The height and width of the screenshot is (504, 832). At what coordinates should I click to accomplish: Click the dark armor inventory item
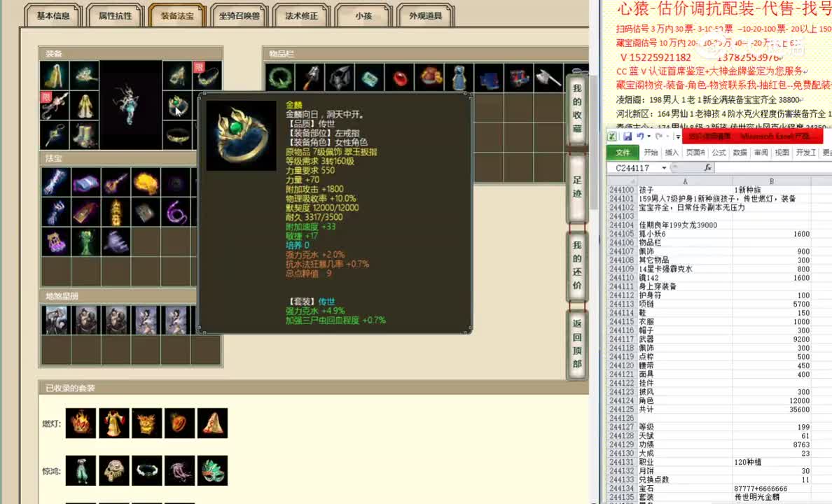tap(340, 78)
